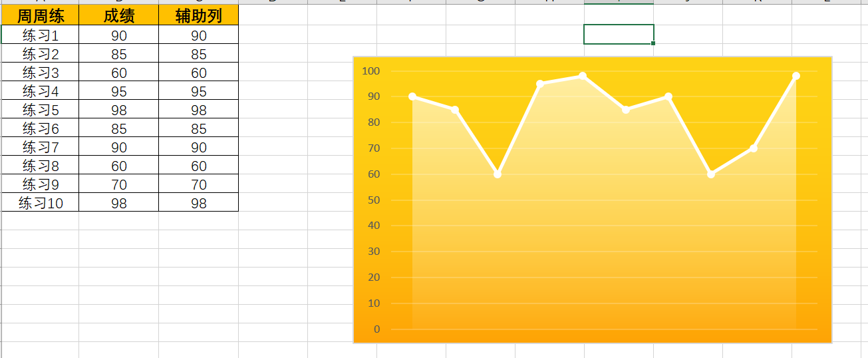The image size is (868, 358).
Task: Click 成绩 value 98 in 练习5 row
Action: click(119, 109)
